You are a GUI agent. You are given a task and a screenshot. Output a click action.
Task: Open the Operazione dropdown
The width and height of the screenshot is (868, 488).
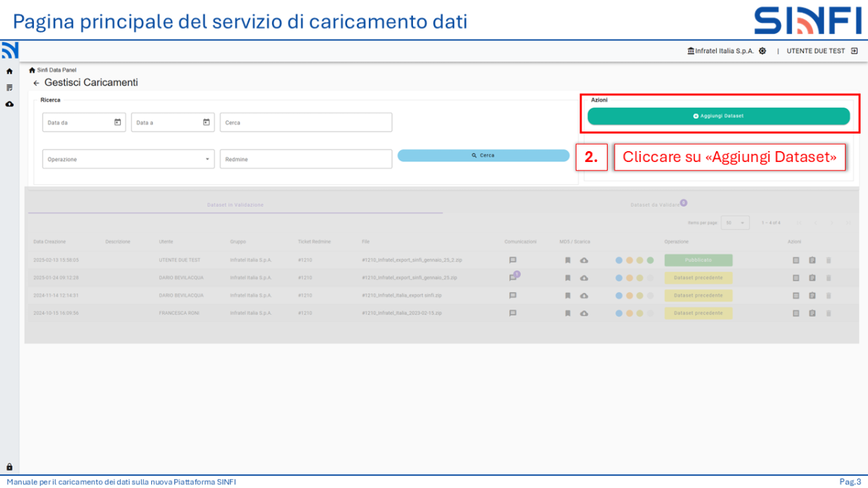point(128,158)
